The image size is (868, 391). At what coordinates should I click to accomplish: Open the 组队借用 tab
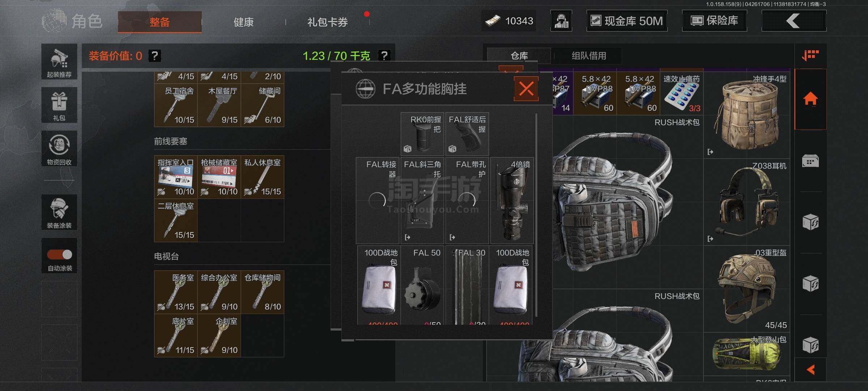tap(588, 56)
